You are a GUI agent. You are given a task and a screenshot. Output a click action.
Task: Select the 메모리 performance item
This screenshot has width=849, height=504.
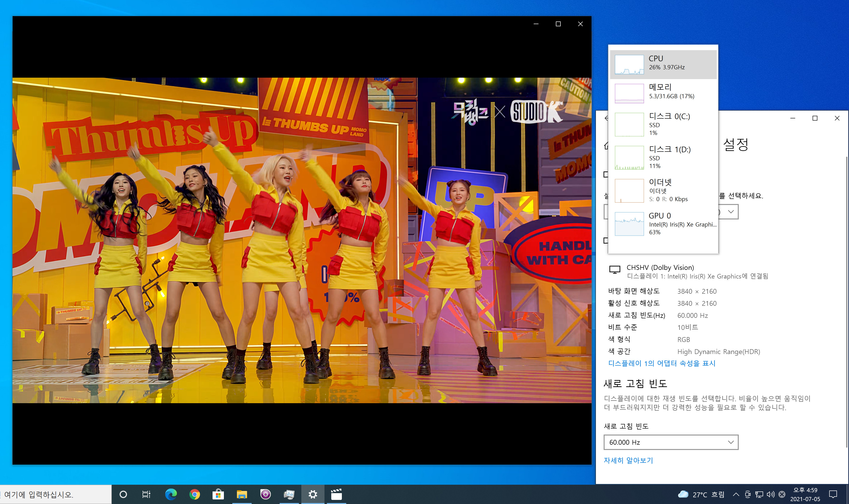click(x=663, y=93)
